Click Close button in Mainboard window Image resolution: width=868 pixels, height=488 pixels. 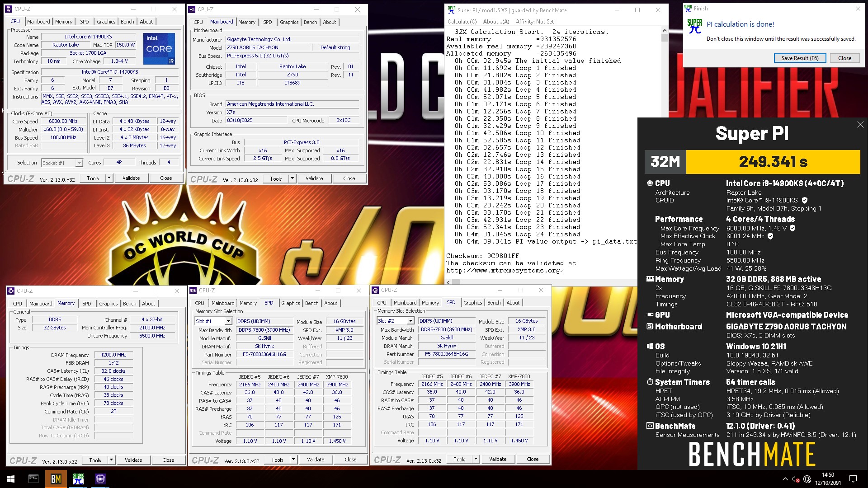click(x=349, y=178)
